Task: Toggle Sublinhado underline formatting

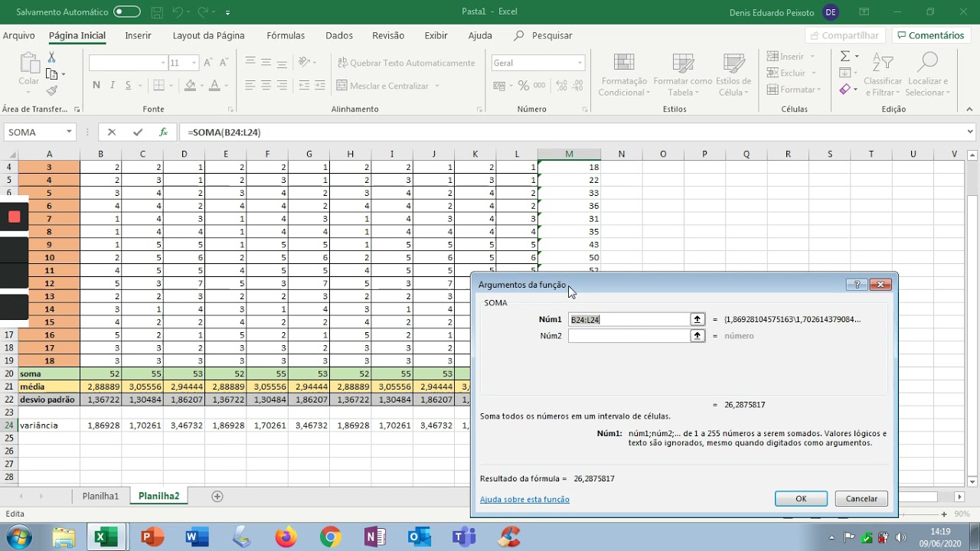Action: (x=129, y=85)
